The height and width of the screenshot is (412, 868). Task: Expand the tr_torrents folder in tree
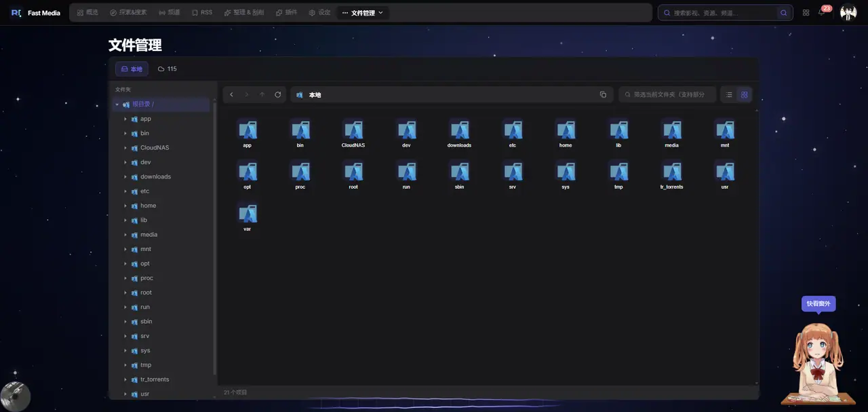point(125,379)
